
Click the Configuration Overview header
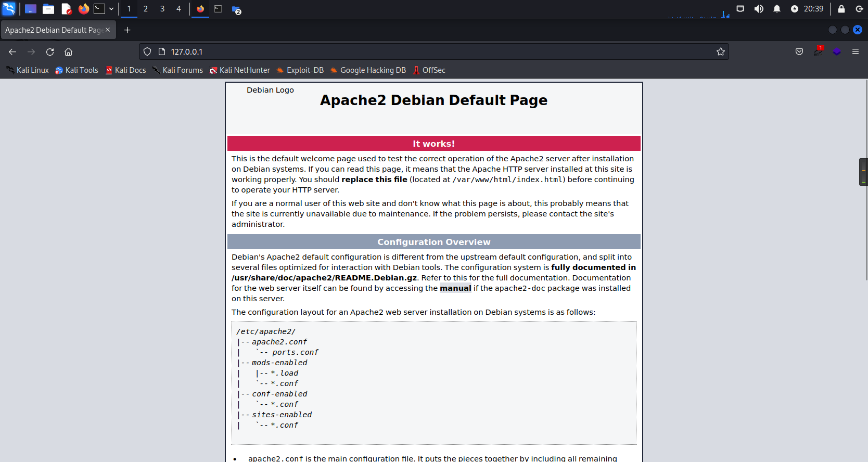click(433, 242)
